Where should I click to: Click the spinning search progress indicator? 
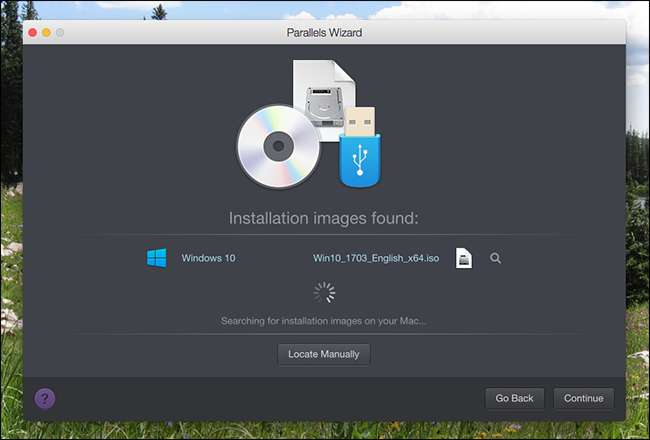click(324, 292)
